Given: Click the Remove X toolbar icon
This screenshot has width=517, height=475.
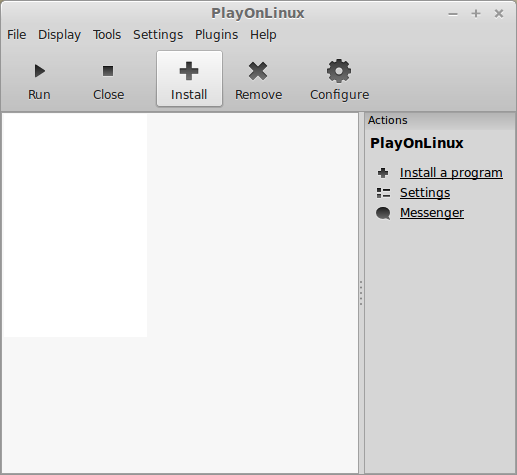Looking at the screenshot, I should click(258, 71).
